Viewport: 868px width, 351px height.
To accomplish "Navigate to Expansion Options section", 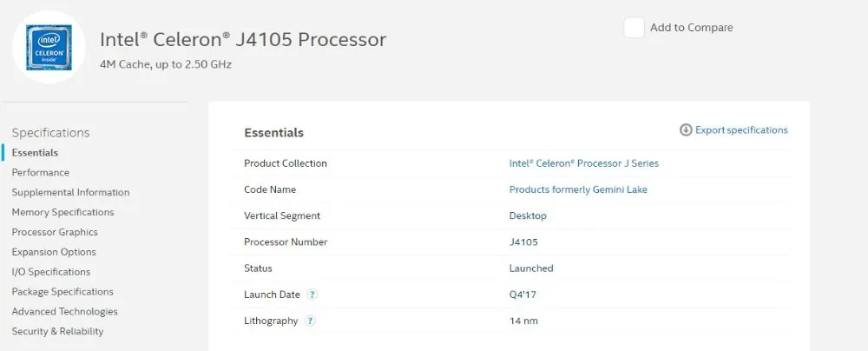I will pyautogui.click(x=54, y=252).
